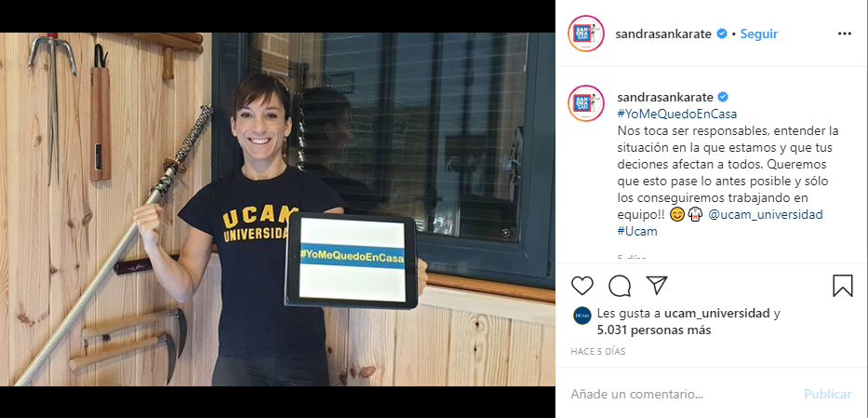This screenshot has height=418, width=868.
Task: Click the Publicar button
Action: [828, 394]
